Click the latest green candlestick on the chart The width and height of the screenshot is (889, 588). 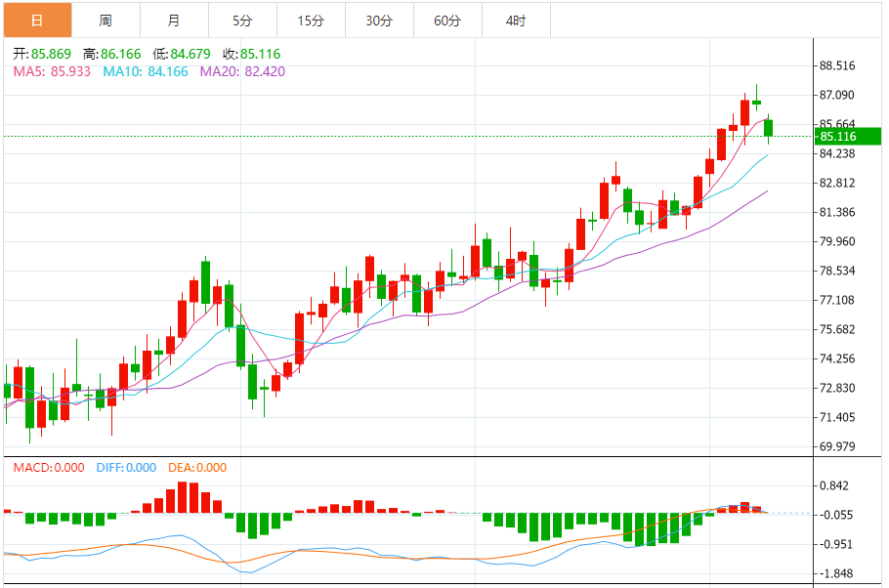[768, 128]
